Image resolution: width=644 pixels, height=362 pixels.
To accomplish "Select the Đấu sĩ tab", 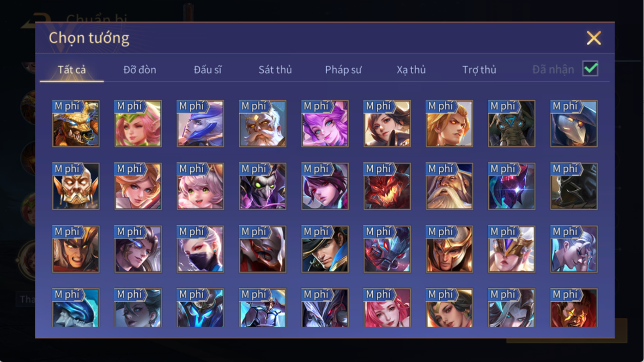I will point(207,70).
